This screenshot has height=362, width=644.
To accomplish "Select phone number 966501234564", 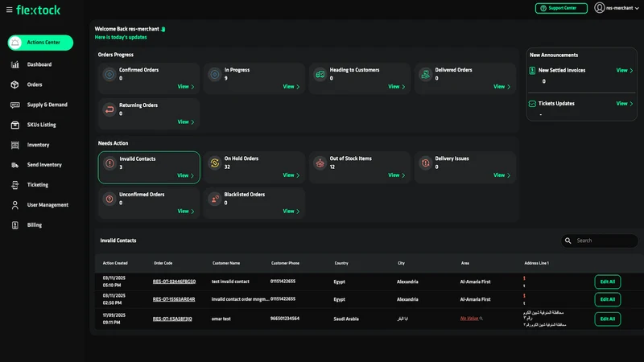I will [285, 319].
